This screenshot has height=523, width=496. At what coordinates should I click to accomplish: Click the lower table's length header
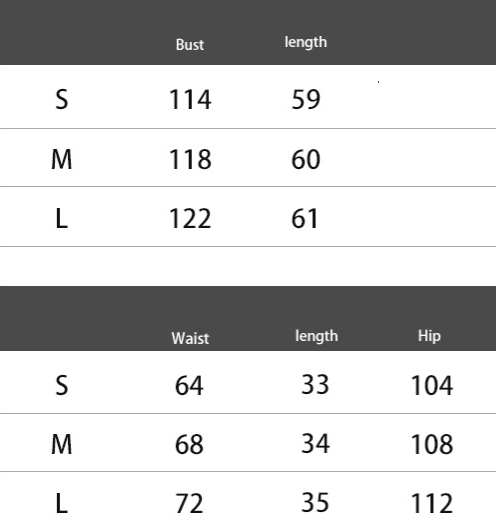pyautogui.click(x=317, y=336)
